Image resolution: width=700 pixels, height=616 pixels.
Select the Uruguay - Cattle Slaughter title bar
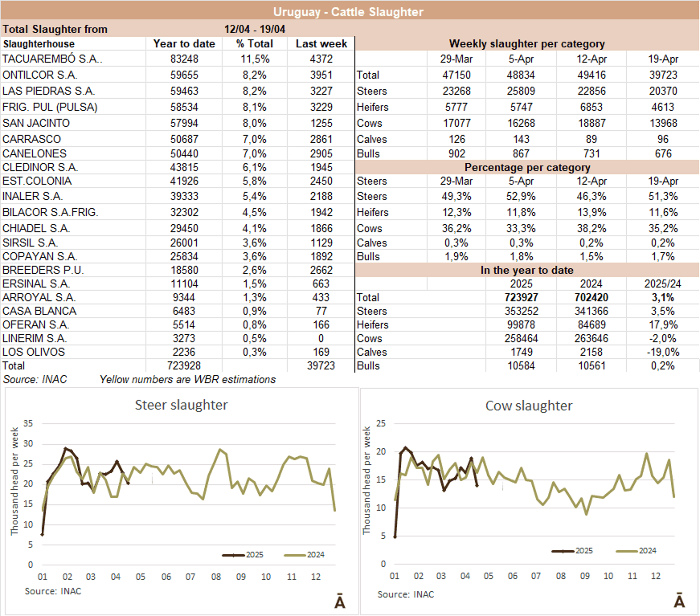[350, 11]
